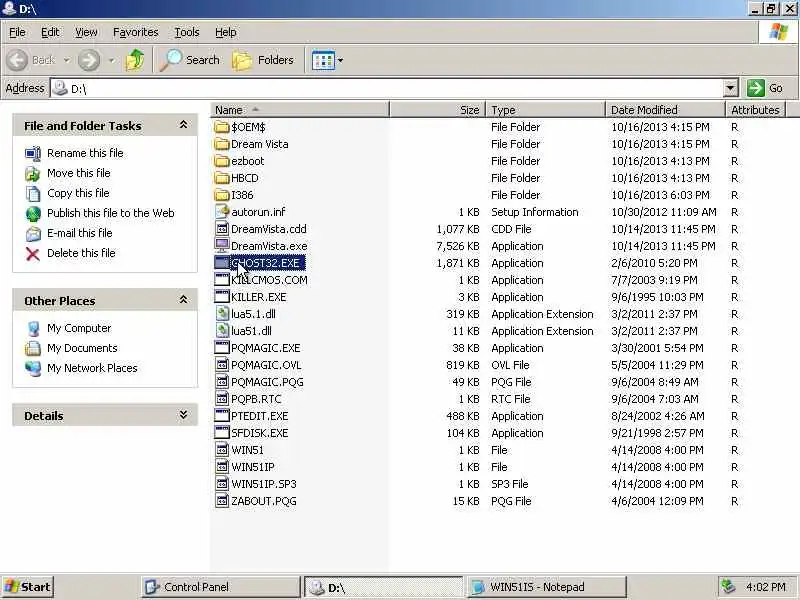
Task: Sort by the Attributes column header
Action: [756, 110]
